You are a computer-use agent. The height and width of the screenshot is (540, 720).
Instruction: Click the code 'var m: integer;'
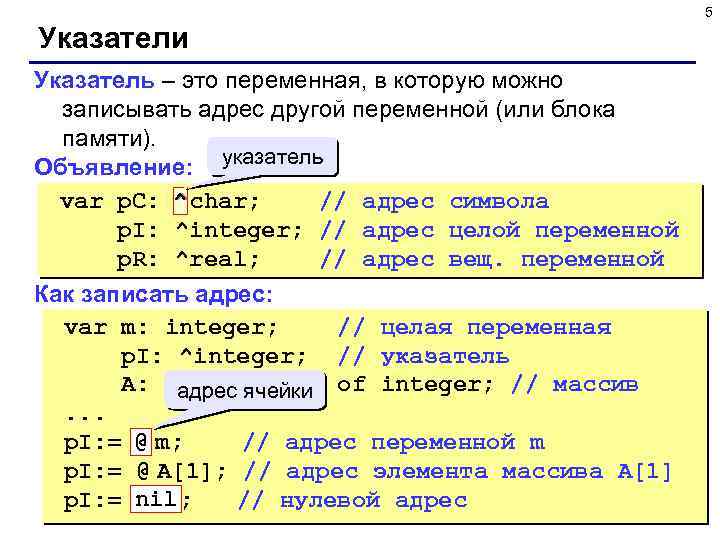coord(170,328)
